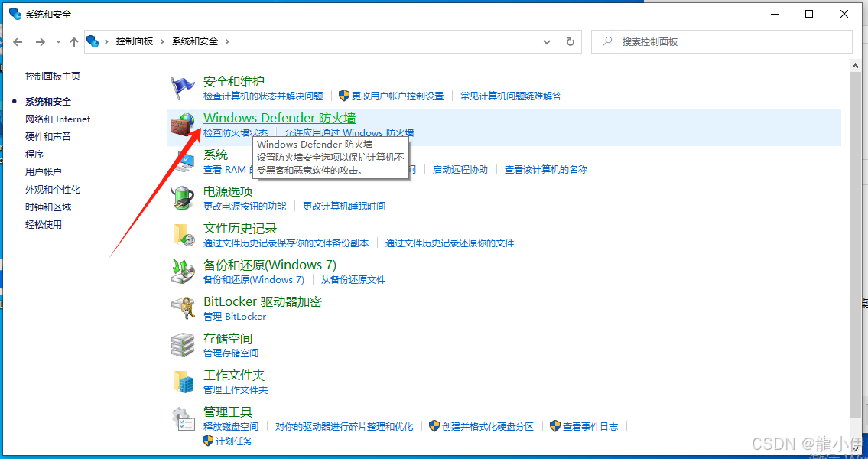Image resolution: width=868 pixels, height=459 pixels.
Task: Select 时钟和区域 in sidebar
Action: click(48, 207)
